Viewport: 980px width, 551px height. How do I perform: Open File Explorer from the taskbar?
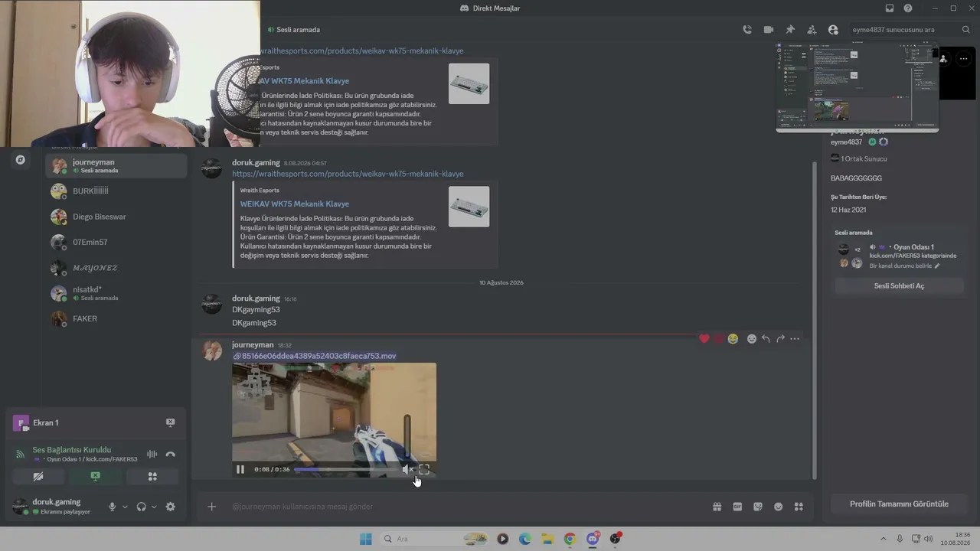click(x=547, y=539)
